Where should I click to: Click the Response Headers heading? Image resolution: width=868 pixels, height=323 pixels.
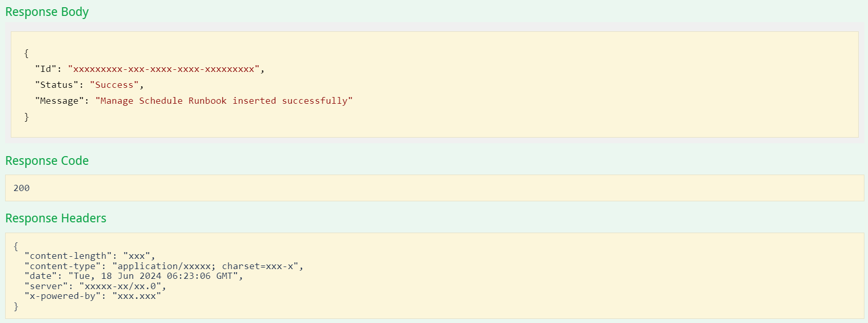pyautogui.click(x=55, y=218)
